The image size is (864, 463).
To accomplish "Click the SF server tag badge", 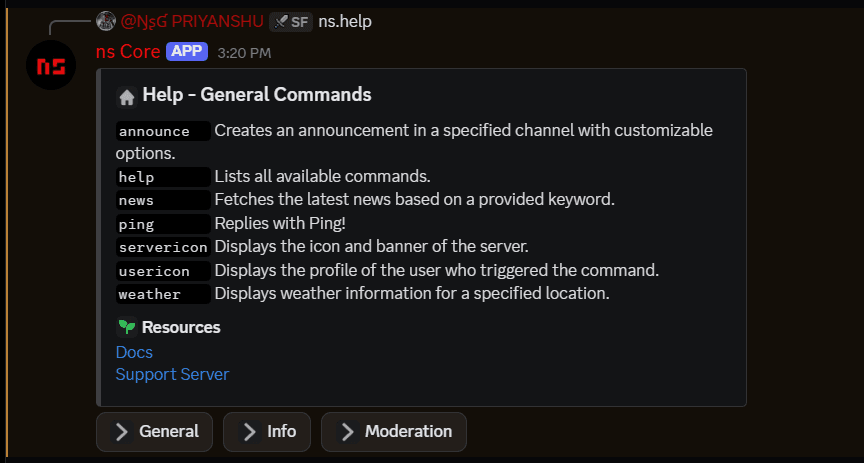I will click(x=291, y=21).
